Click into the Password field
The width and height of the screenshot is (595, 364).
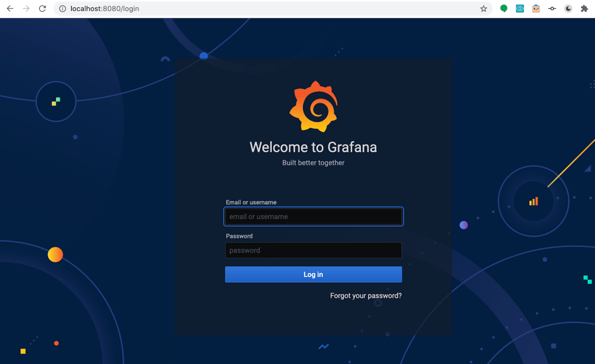(x=313, y=250)
